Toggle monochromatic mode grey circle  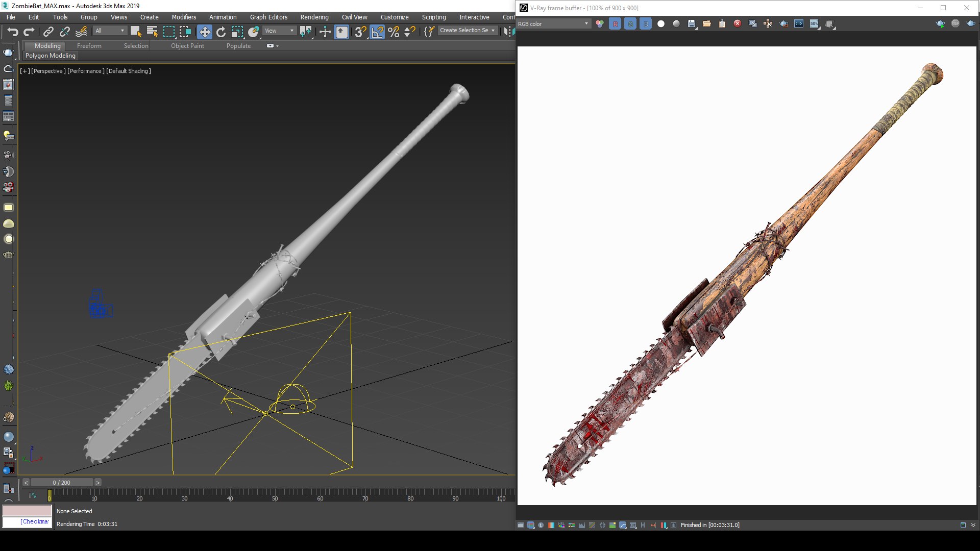click(676, 24)
